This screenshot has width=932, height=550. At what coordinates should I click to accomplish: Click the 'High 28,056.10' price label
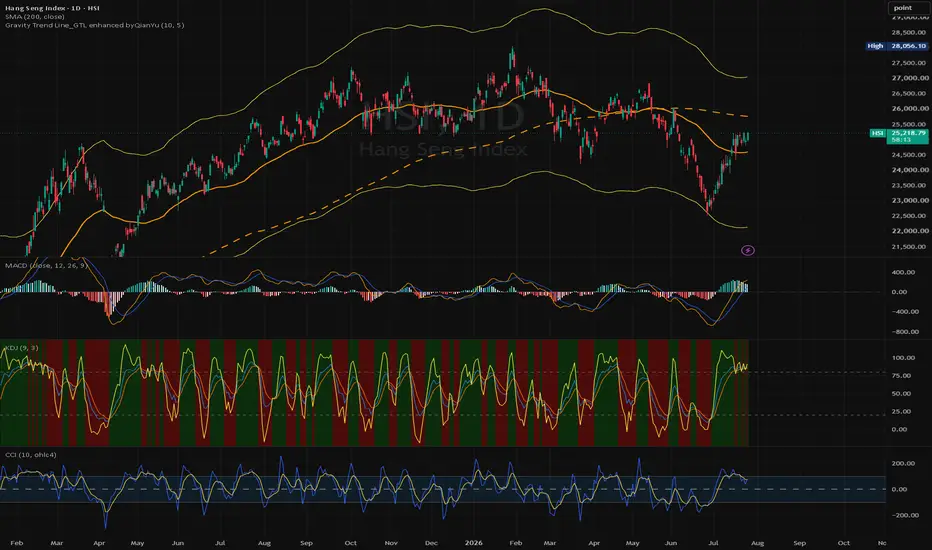pos(897,46)
